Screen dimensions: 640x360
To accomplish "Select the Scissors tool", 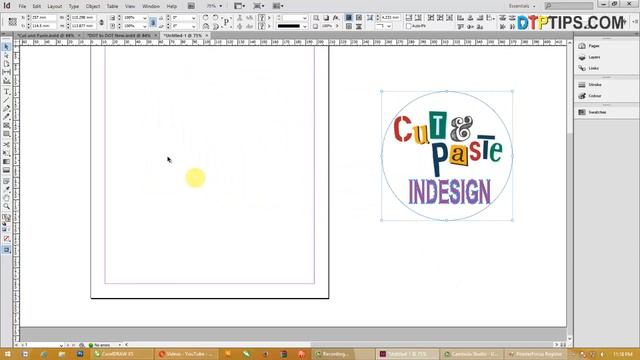I will pyautogui.click(x=6, y=145).
